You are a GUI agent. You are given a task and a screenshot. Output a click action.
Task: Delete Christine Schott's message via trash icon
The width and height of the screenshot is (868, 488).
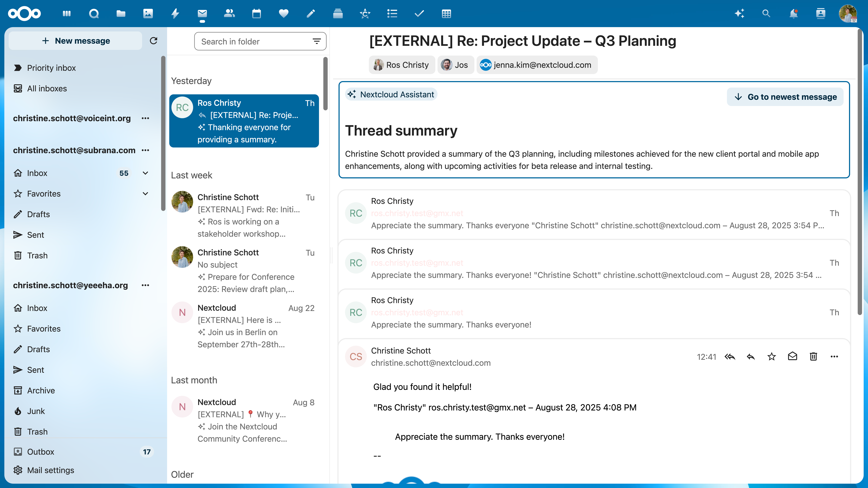(813, 356)
